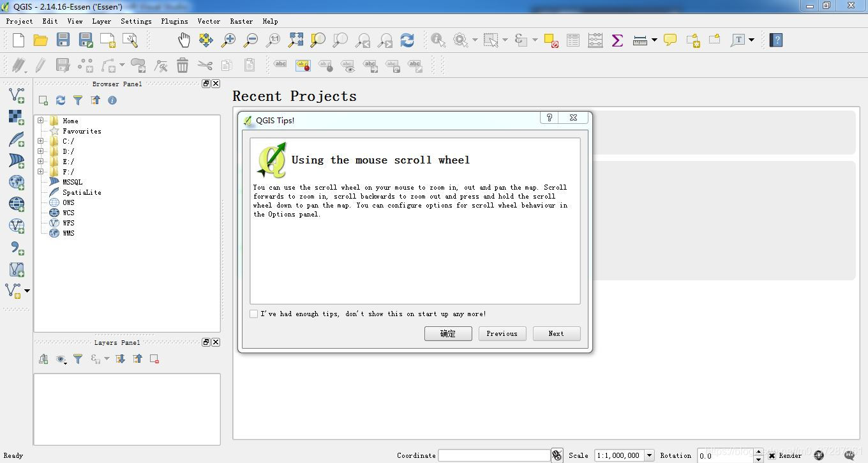Click Deselect Features from All Layers icon
The height and width of the screenshot is (463, 868).
pyautogui.click(x=551, y=40)
